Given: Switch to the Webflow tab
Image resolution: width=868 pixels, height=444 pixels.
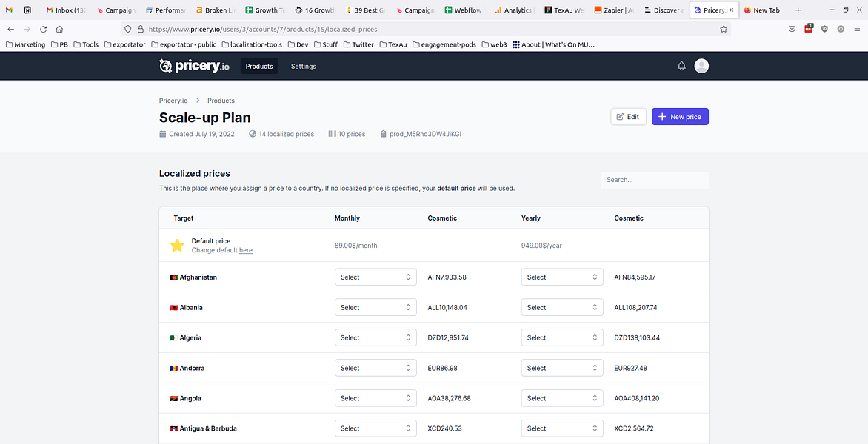Looking at the screenshot, I should tap(464, 10).
